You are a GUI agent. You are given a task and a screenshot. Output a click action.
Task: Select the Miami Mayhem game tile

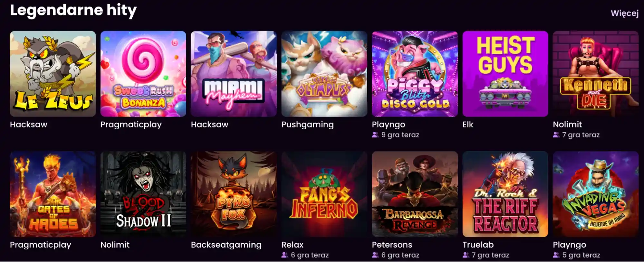pyautogui.click(x=234, y=74)
